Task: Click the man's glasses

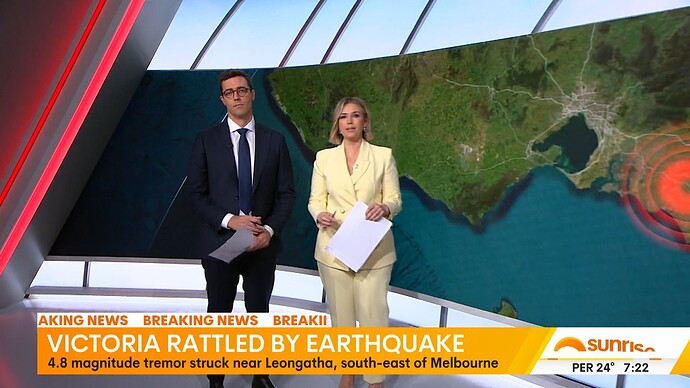Action: click(236, 92)
